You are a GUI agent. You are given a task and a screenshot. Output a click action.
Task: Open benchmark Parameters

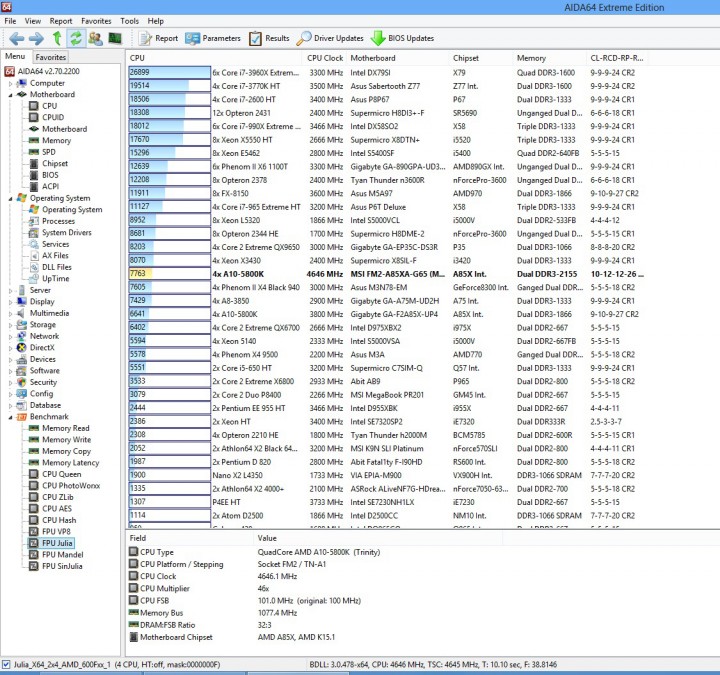[x=213, y=38]
